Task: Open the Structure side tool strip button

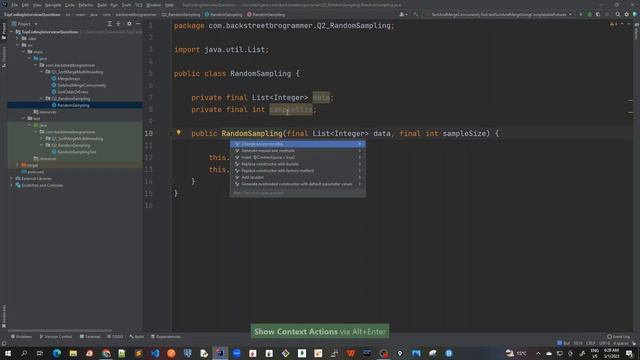Action: pyautogui.click(x=4, y=56)
